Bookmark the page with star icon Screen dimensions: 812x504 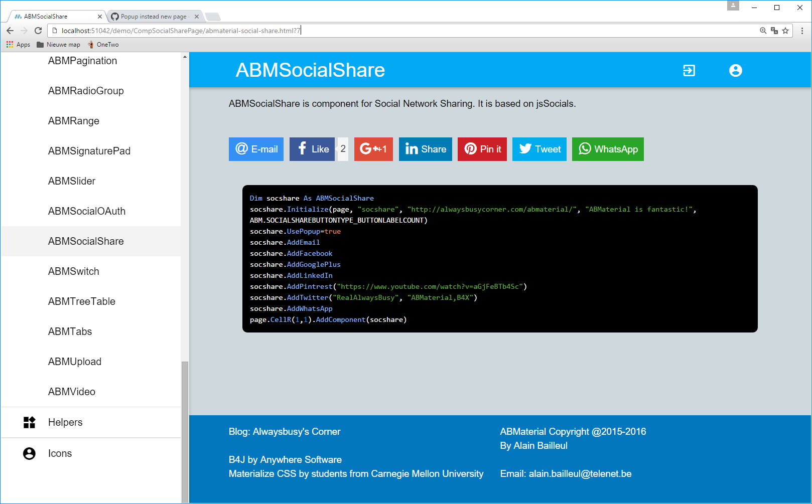785,31
